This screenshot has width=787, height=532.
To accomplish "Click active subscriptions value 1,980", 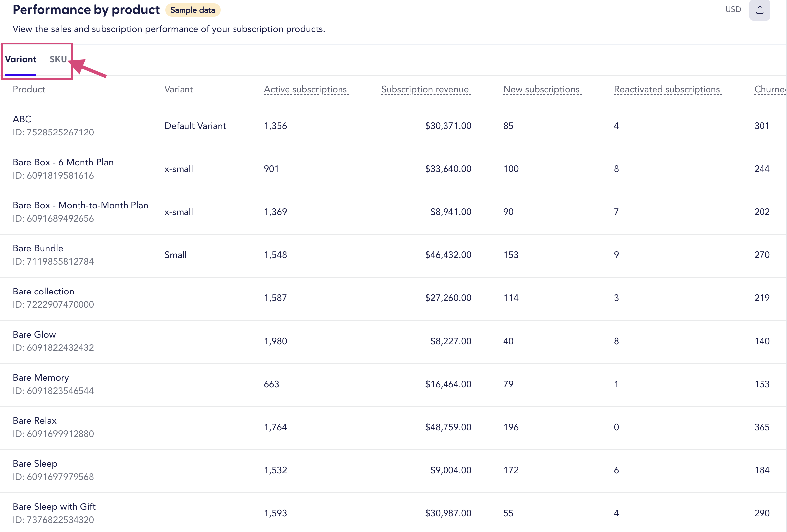I will coord(275,341).
